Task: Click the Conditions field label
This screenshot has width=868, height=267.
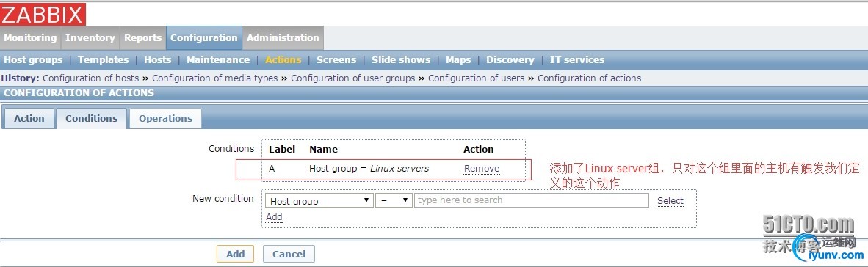Action: pos(231,149)
